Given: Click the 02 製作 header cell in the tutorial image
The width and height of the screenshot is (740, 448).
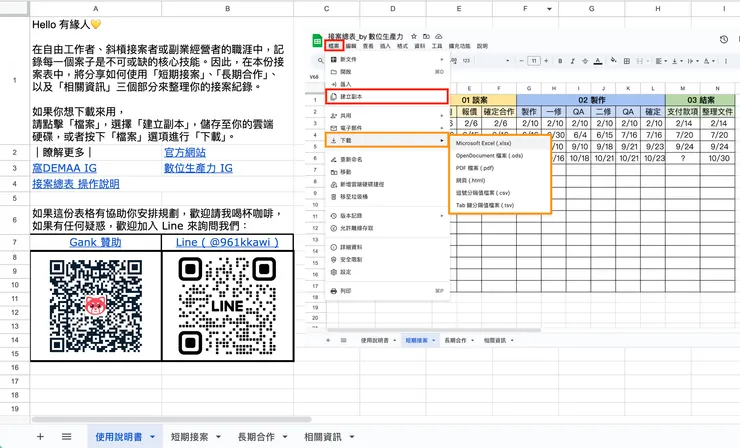Looking at the screenshot, I should point(591,100).
